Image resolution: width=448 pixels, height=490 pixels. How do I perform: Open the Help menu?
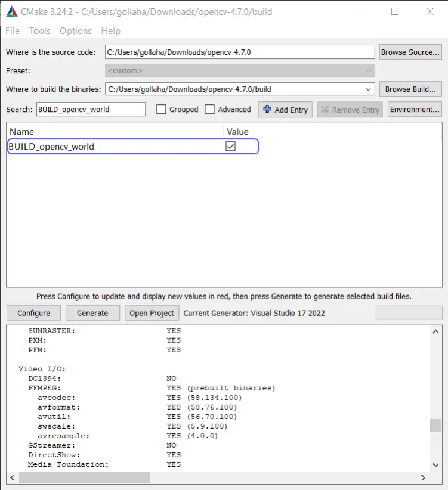click(111, 31)
